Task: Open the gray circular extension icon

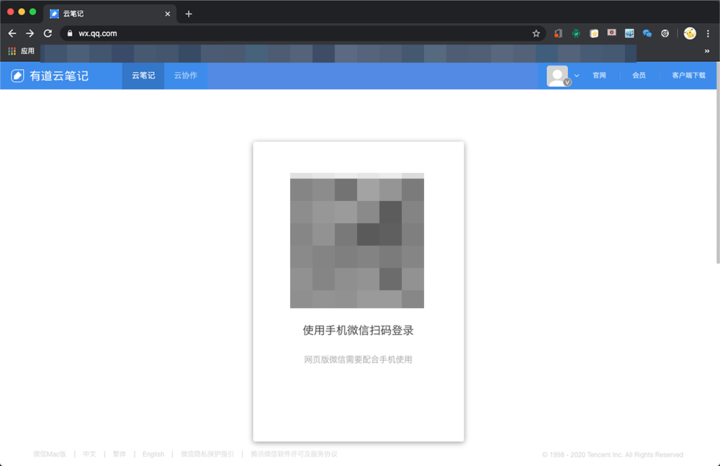Action: click(x=665, y=34)
